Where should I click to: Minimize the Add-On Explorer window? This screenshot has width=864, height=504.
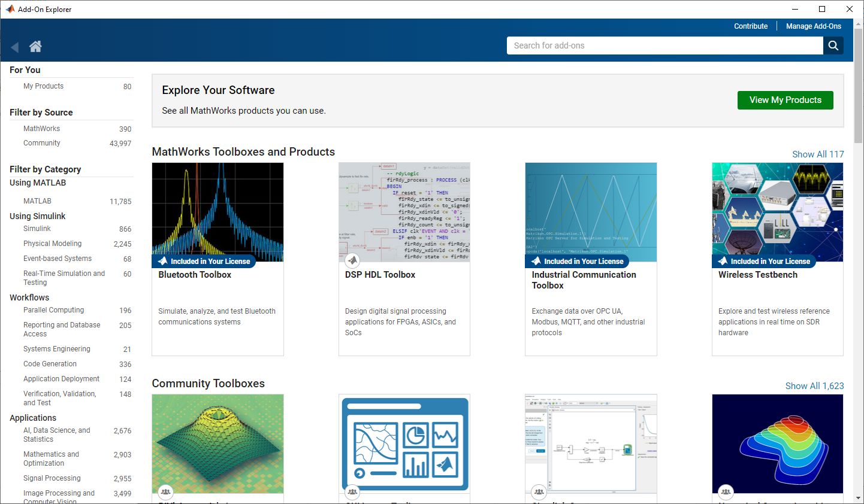tap(795, 9)
